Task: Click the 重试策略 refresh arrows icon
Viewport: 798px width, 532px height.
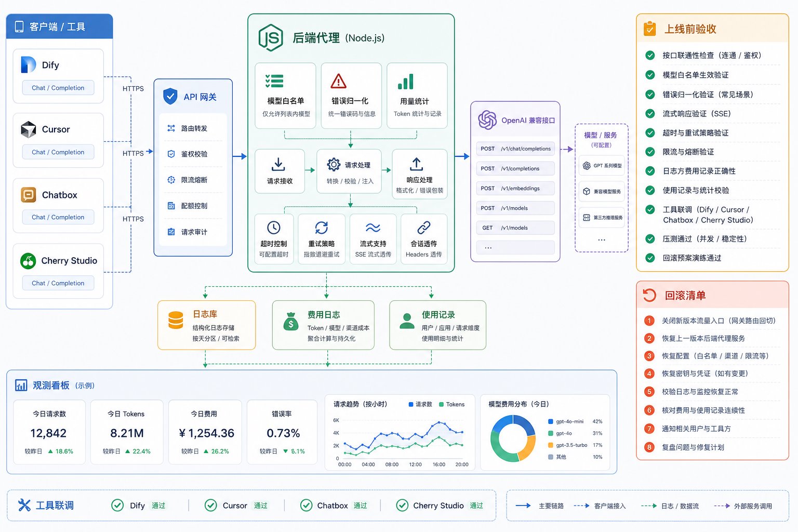Action: click(322, 228)
